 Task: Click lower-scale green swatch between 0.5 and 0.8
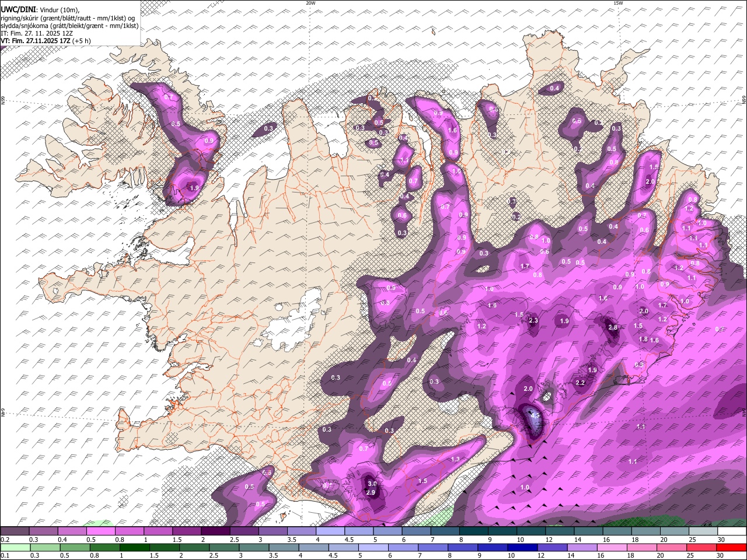75,548
